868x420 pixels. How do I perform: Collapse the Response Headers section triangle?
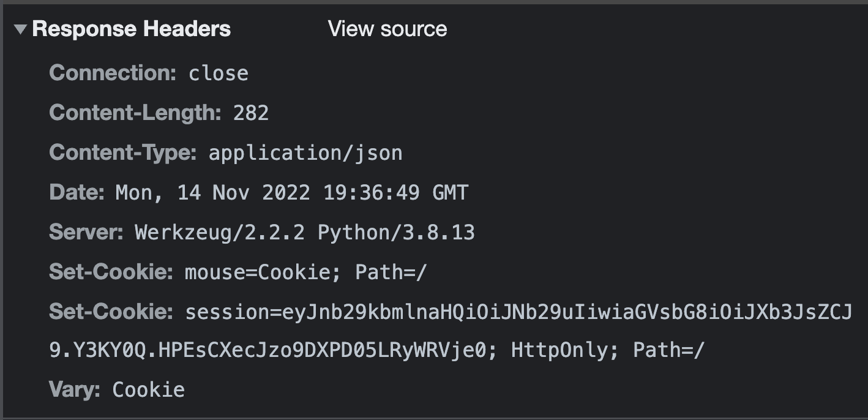20,29
